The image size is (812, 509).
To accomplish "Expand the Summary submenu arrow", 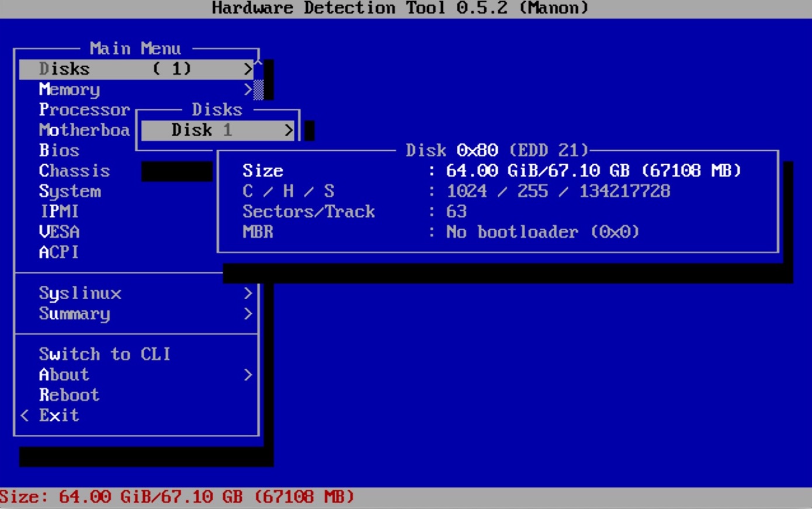I will (248, 314).
